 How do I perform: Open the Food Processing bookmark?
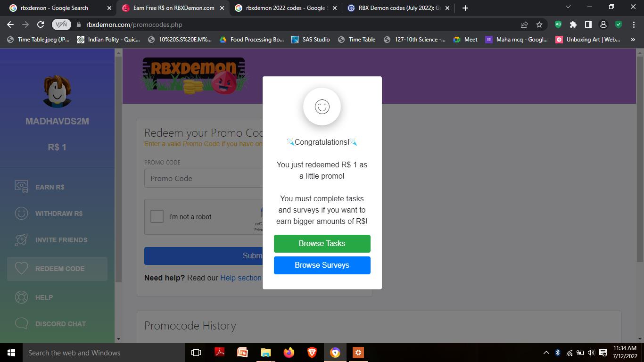coord(252,40)
